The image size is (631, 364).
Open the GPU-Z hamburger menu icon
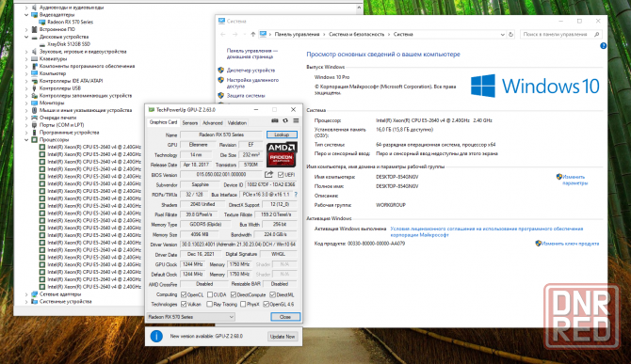click(x=296, y=120)
